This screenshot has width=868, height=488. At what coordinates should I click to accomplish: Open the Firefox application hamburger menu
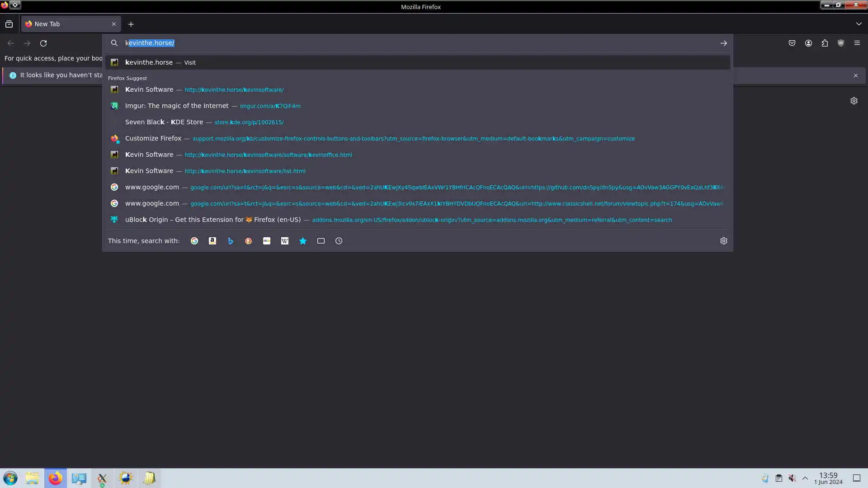tap(857, 43)
